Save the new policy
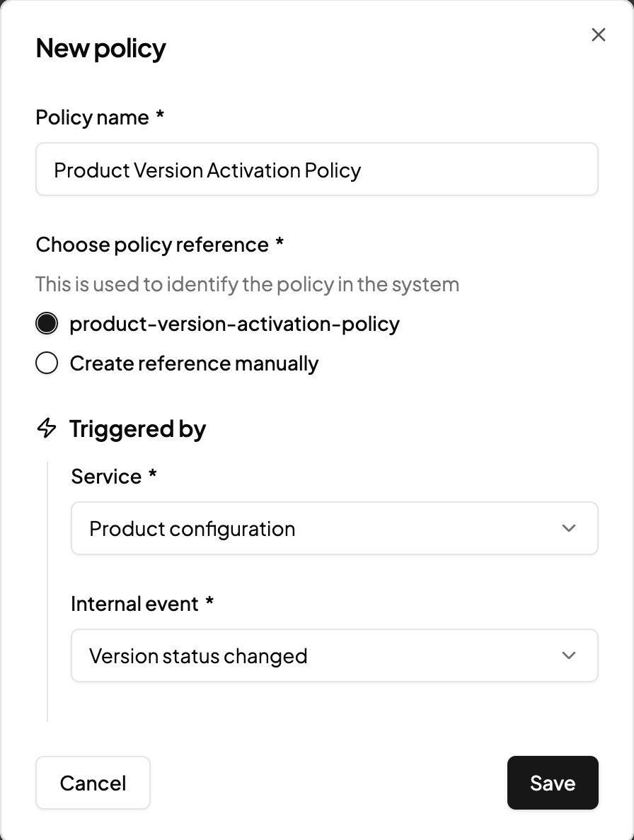 click(x=553, y=783)
